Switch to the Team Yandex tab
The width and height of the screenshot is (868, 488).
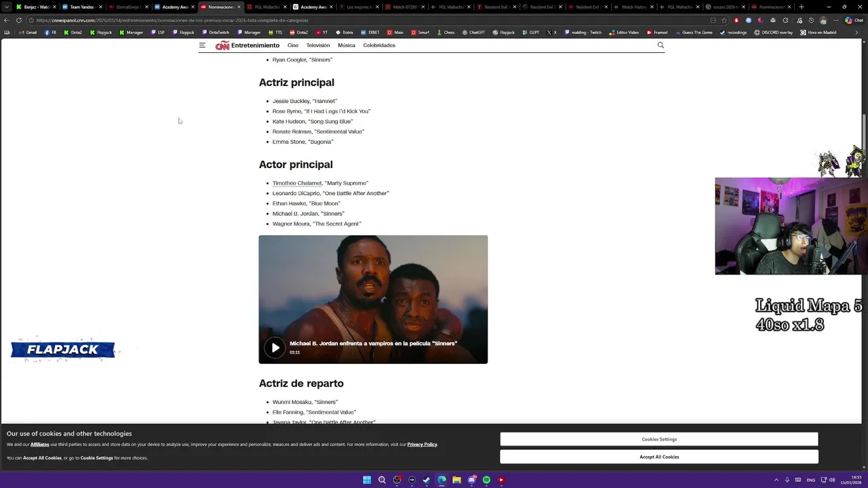click(81, 7)
